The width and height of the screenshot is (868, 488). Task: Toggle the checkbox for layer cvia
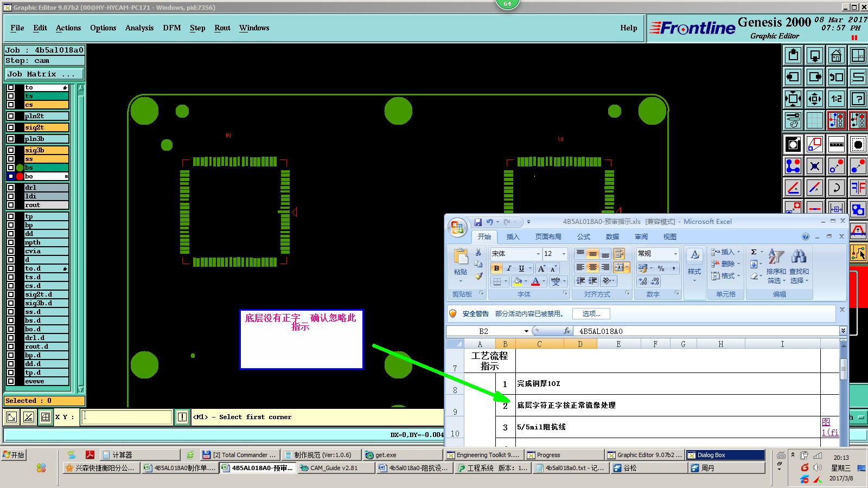[x=11, y=251]
